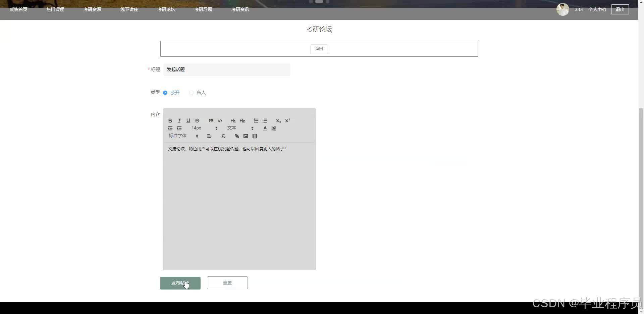Decrease indent in the editor
This screenshot has width=644, height=314.
[x=170, y=128]
